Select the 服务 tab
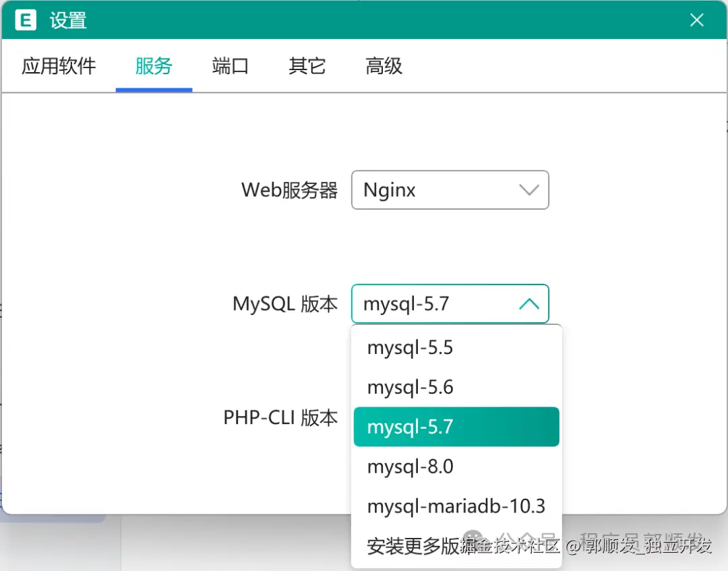 point(154,66)
